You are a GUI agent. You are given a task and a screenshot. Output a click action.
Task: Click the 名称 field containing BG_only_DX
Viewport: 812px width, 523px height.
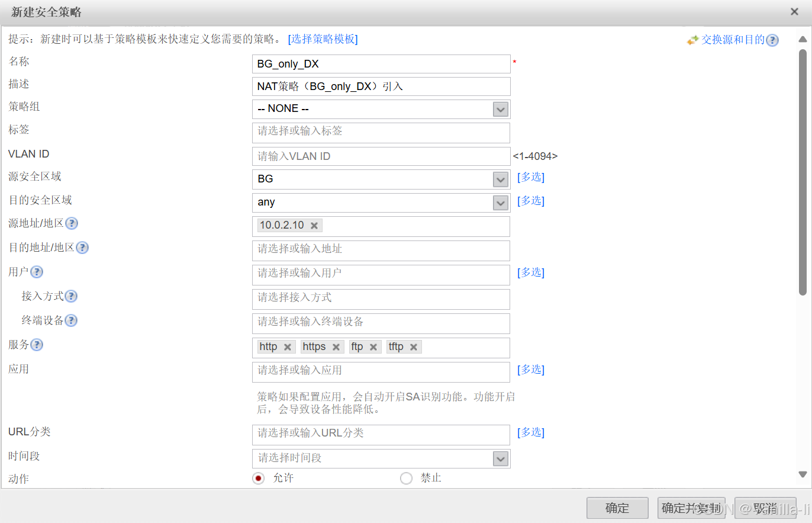[381, 64]
